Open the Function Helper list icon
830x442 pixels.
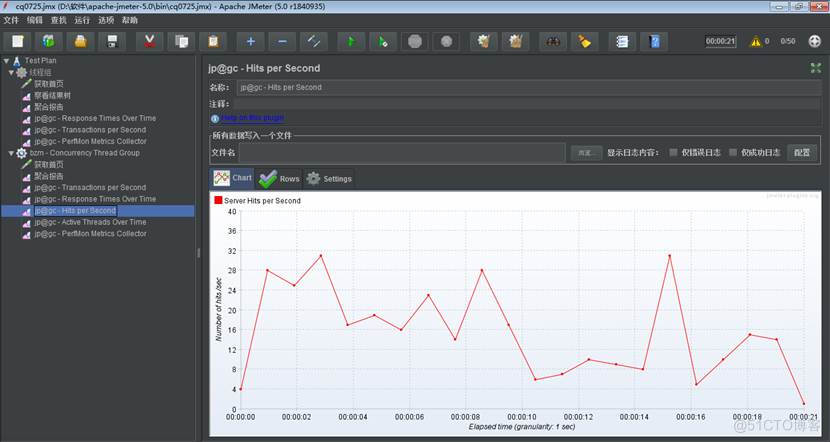pyautogui.click(x=621, y=41)
